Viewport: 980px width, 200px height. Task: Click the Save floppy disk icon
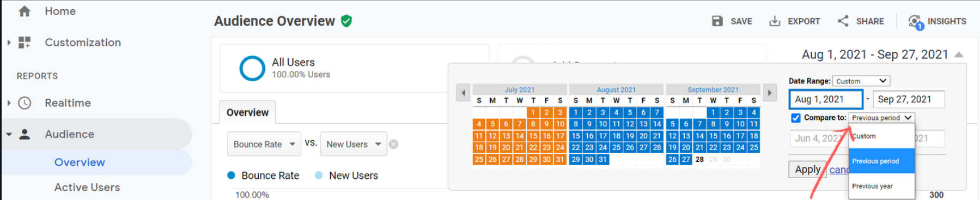pos(717,21)
